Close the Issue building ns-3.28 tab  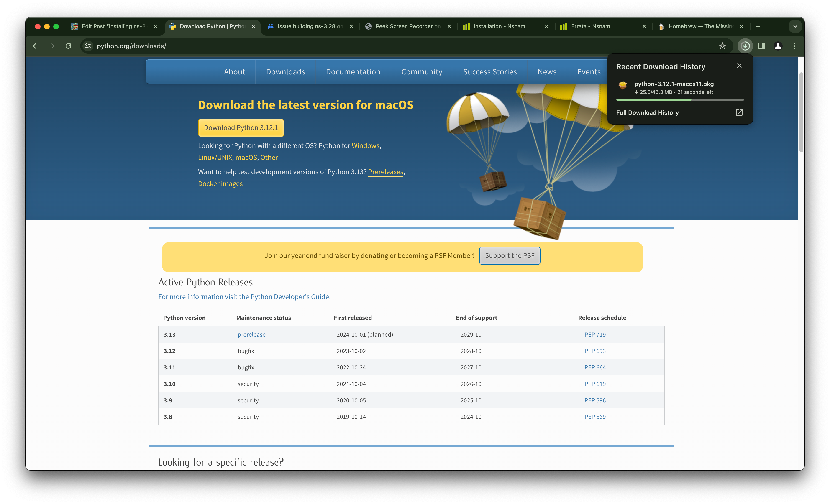pyautogui.click(x=351, y=26)
